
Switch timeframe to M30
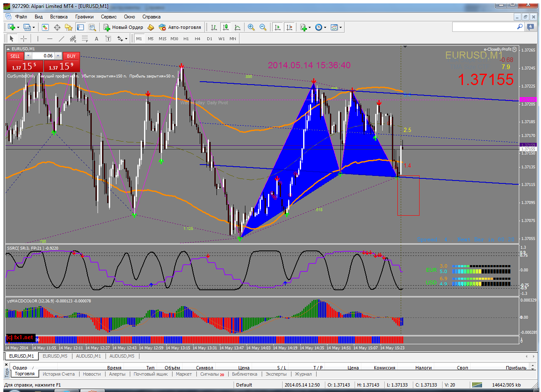point(174,39)
